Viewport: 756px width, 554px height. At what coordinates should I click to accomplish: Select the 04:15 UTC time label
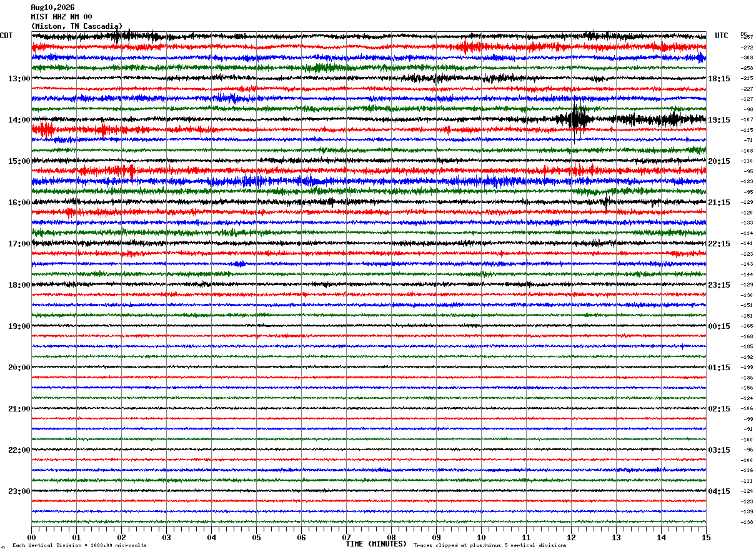click(x=719, y=491)
